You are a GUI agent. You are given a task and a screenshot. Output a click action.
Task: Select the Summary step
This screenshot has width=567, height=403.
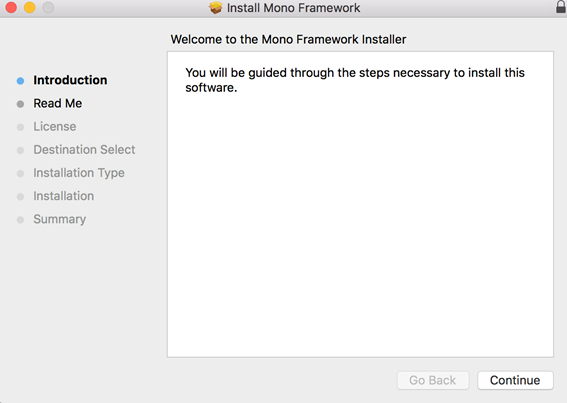tap(60, 219)
